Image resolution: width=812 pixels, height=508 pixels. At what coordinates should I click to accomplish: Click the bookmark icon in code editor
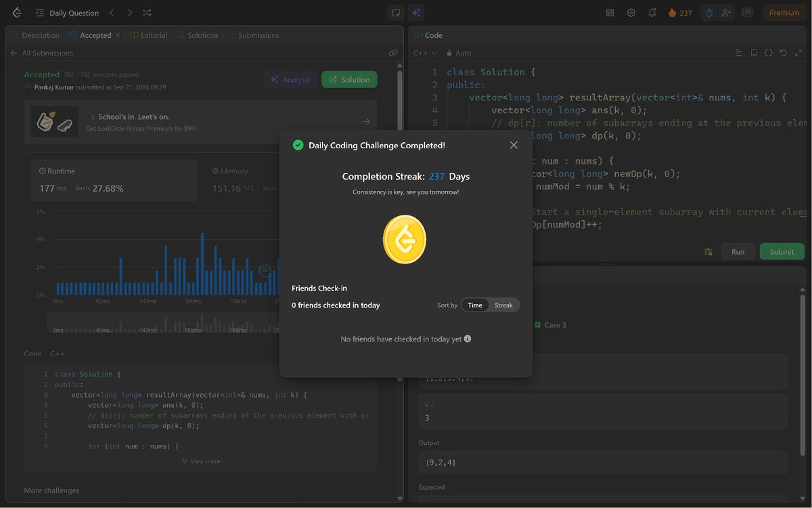(754, 53)
